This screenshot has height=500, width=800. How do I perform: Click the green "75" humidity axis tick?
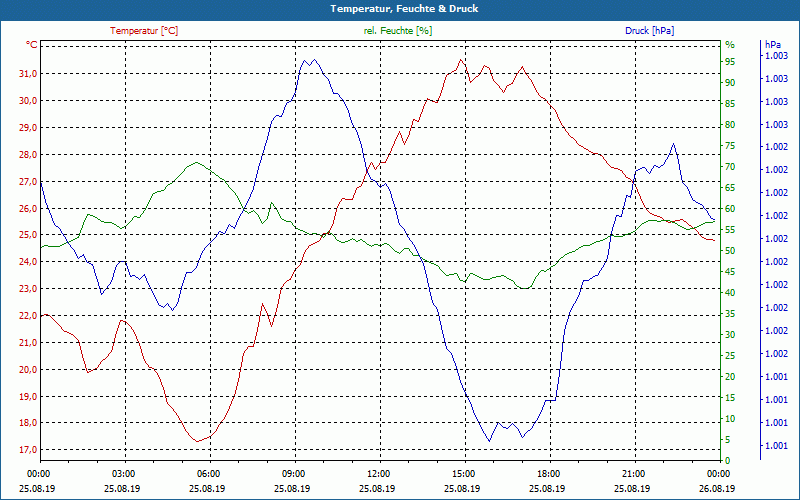coord(730,146)
